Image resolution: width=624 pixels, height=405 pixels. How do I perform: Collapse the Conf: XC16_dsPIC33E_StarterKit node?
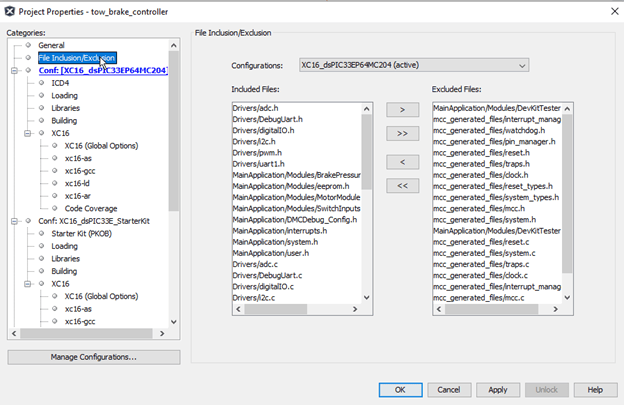(15, 220)
